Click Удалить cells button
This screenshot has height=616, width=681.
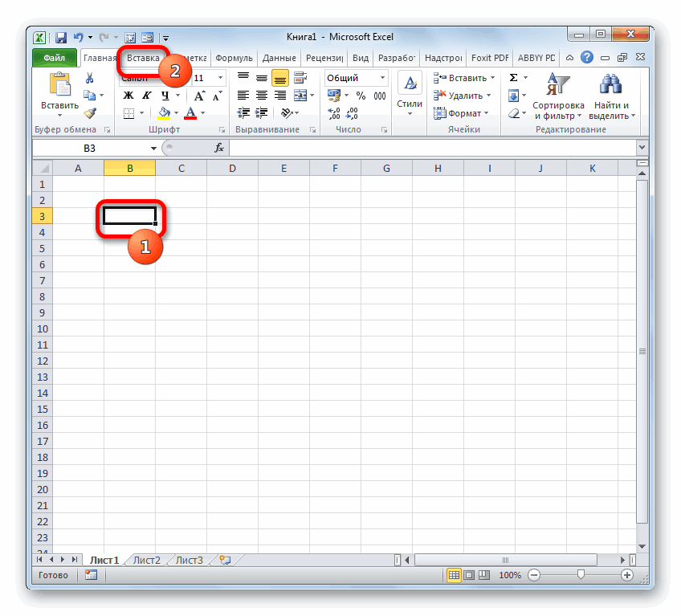coord(462,96)
